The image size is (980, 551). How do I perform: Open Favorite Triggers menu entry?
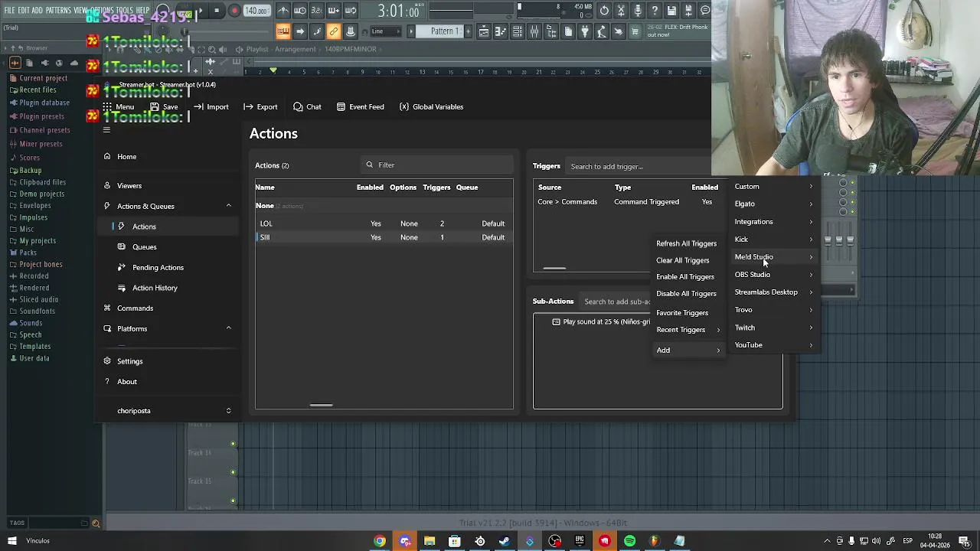click(x=687, y=313)
